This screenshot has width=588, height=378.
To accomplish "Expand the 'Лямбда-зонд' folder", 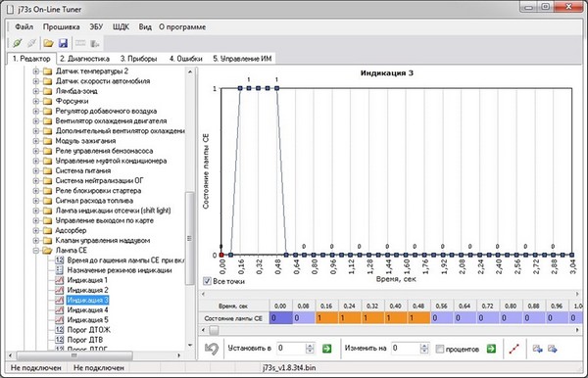I will coord(36,91).
